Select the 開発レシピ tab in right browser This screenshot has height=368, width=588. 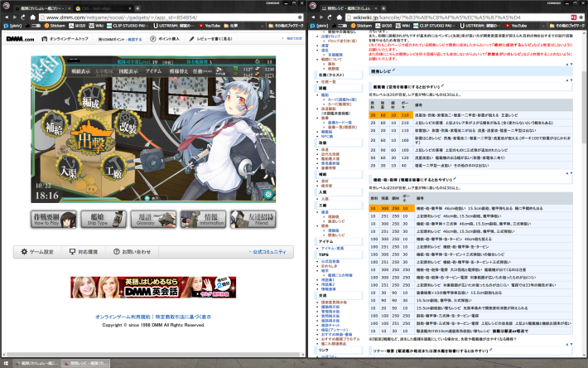pos(349,8)
